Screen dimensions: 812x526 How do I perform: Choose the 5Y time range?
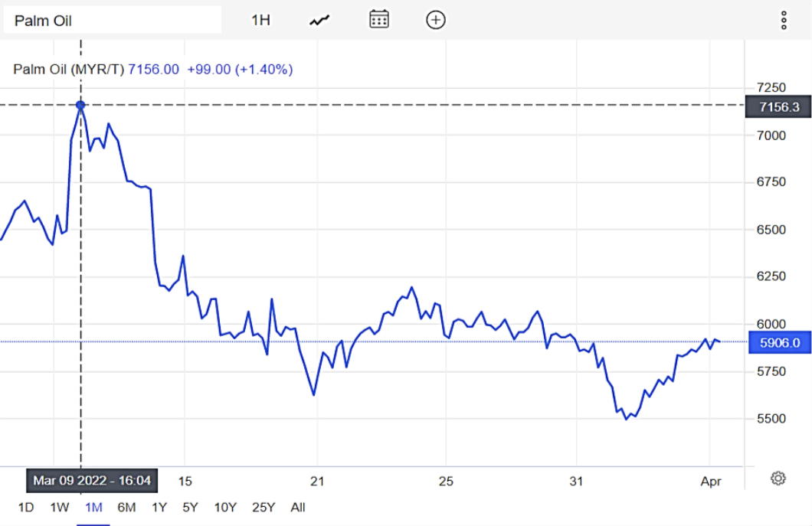point(191,507)
